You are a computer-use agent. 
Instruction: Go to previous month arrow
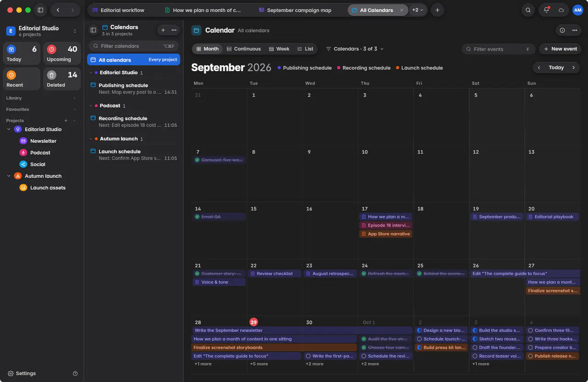click(539, 68)
